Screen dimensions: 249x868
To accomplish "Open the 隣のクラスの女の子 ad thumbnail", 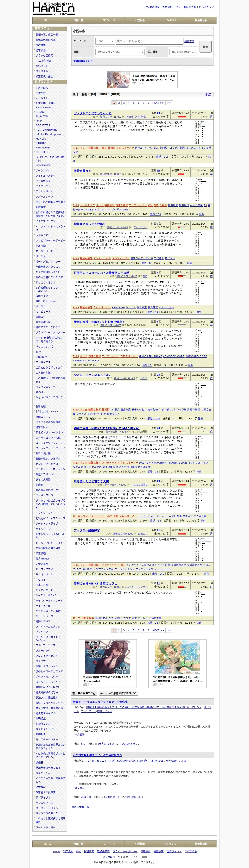I will coord(118,80).
